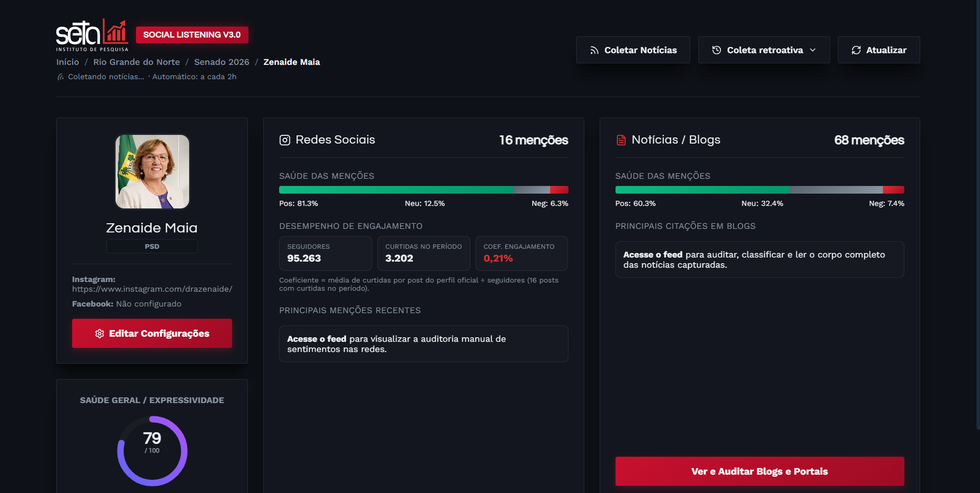Image resolution: width=980 pixels, height=493 pixels.
Task: Click the Editar Configurações button
Action: [152, 333]
